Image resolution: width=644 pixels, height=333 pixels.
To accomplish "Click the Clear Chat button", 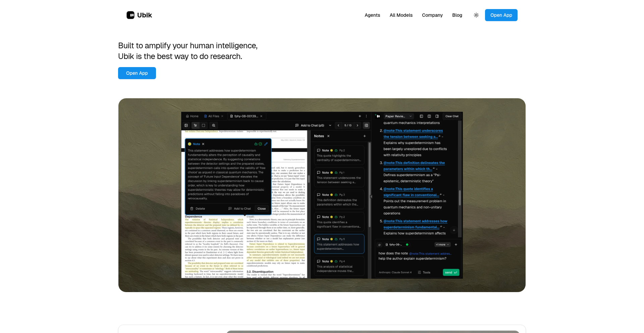I will click(452, 116).
